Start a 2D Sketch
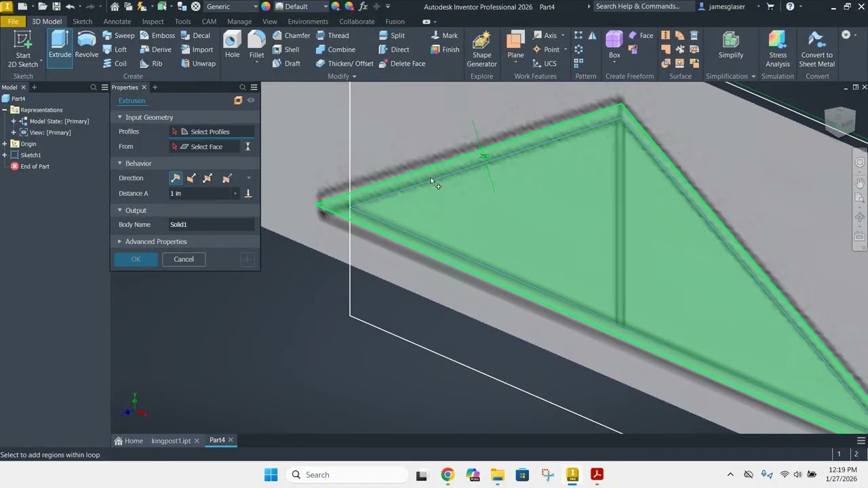Viewport: 868px width, 488px height. [x=22, y=49]
